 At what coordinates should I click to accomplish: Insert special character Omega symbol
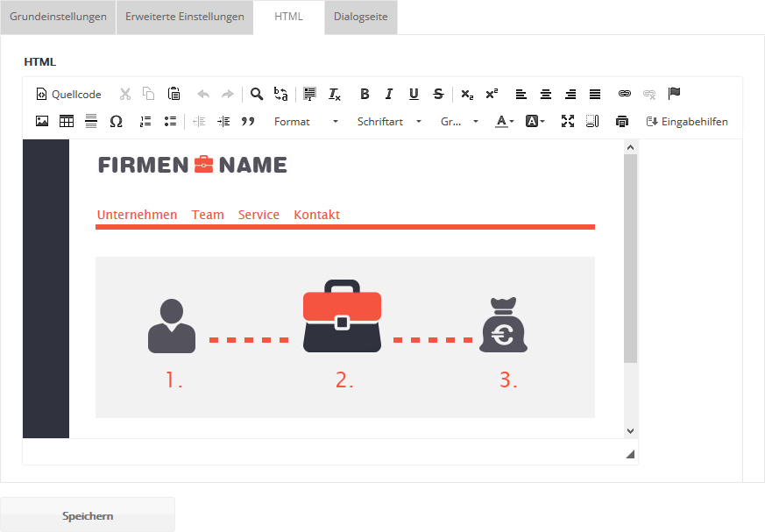[x=116, y=122]
